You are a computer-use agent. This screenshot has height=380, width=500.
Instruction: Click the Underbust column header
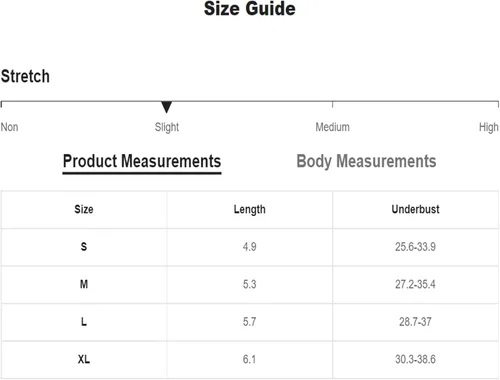415,209
